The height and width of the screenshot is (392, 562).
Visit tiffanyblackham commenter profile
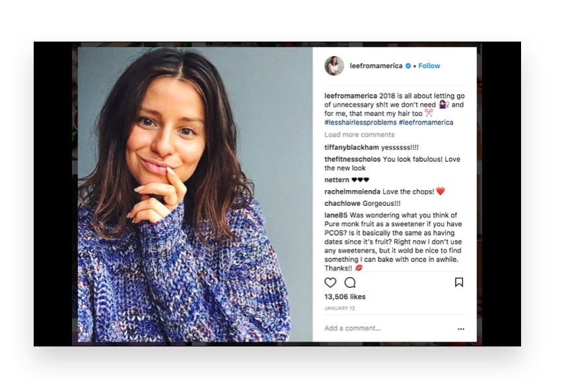[x=351, y=147]
